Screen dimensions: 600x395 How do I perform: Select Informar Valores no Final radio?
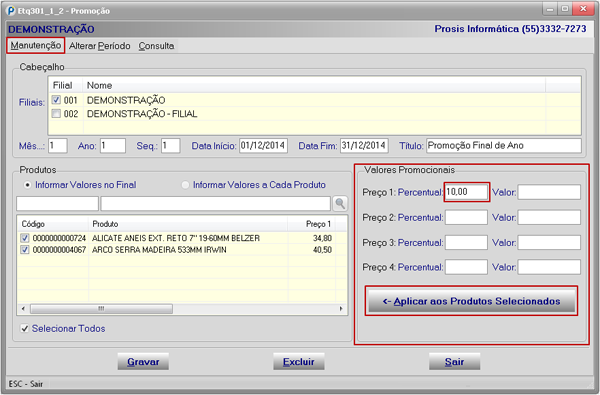tap(27, 185)
